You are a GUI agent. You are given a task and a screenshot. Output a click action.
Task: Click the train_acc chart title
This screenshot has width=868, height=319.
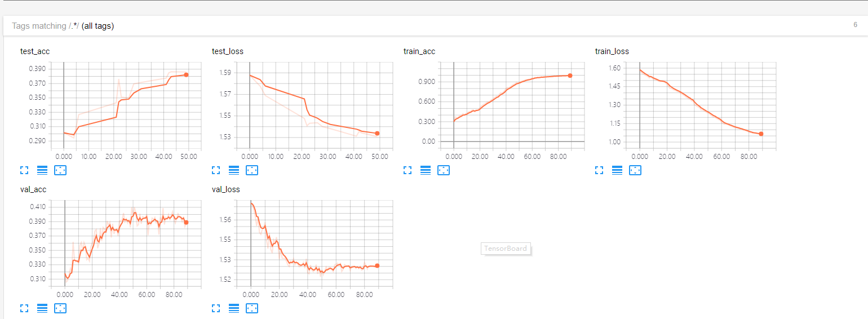click(x=419, y=51)
